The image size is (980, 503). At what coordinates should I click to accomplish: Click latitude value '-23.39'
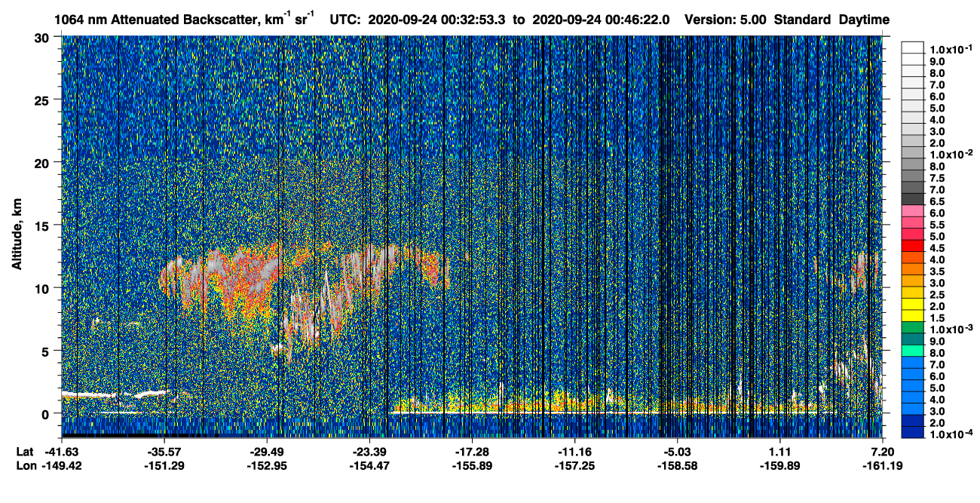[369, 452]
